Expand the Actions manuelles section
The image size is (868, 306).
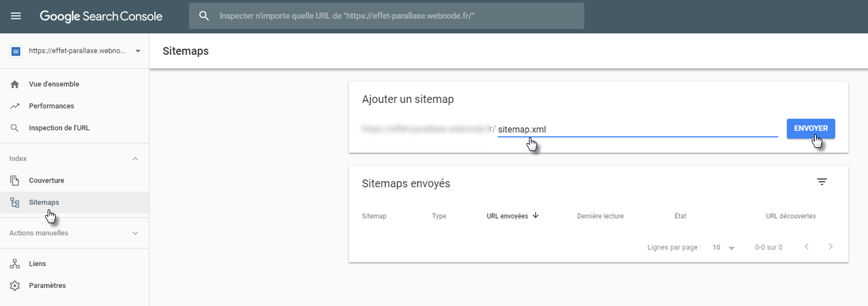click(135, 233)
